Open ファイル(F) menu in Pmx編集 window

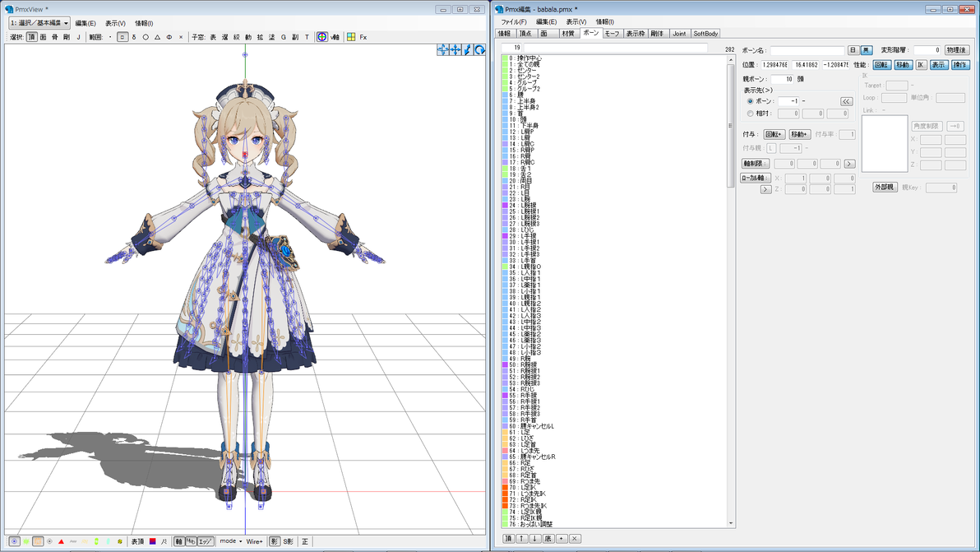[x=514, y=22]
